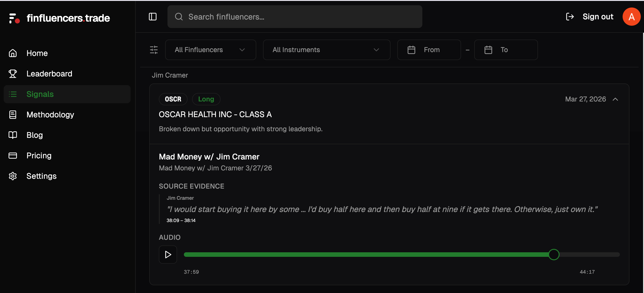Click the user avatar circle
The height and width of the screenshot is (293, 644).
(631, 17)
